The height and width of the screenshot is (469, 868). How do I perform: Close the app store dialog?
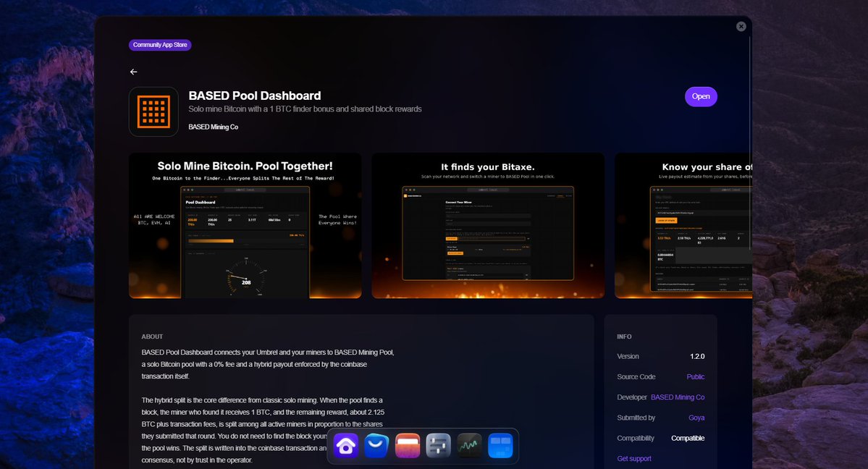click(741, 27)
